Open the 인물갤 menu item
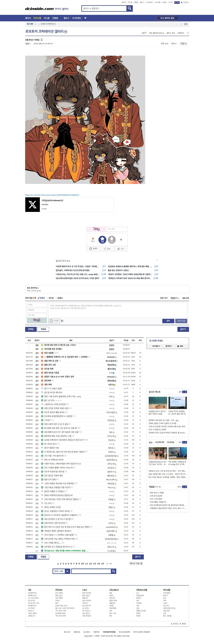214x644 pixels. (55, 18)
